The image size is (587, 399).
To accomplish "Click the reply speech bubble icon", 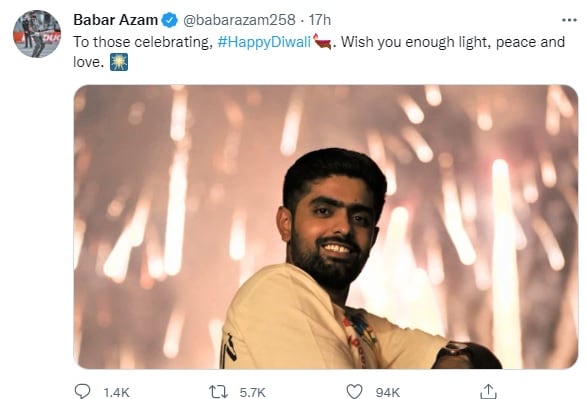I will pyautogui.click(x=82, y=392).
